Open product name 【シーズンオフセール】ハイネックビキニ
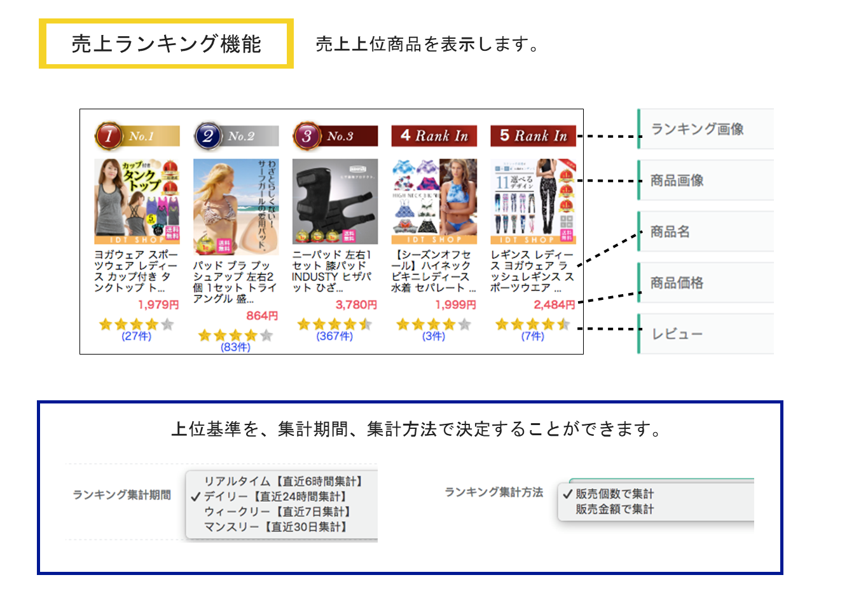The image size is (868, 589). 433,271
